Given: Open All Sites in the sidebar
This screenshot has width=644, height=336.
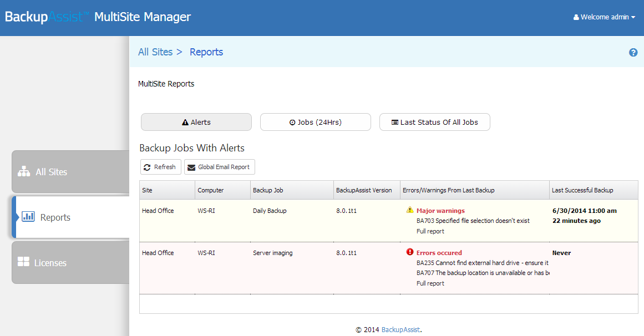Looking at the screenshot, I should click(x=70, y=172).
